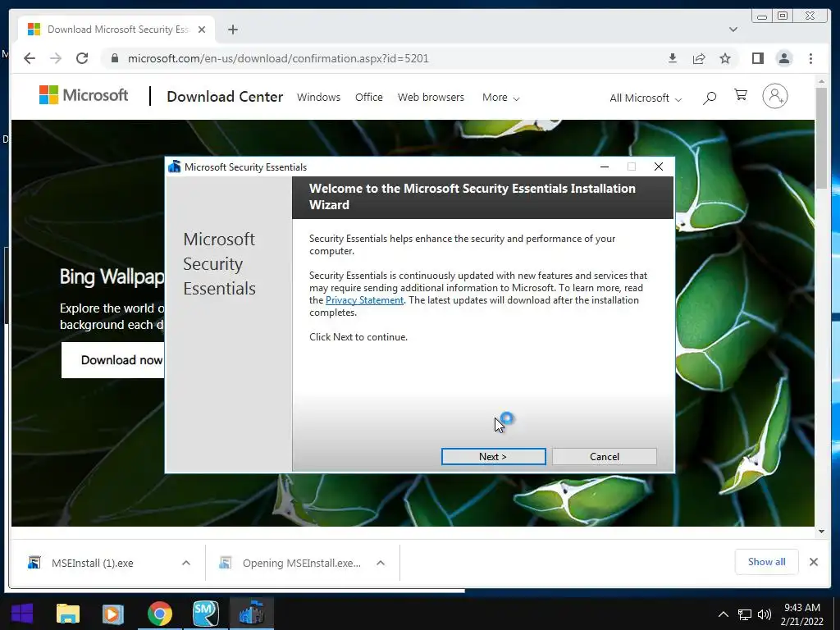The image size is (840, 630).
Task: Open File Explorer from taskbar
Action: (x=68, y=614)
